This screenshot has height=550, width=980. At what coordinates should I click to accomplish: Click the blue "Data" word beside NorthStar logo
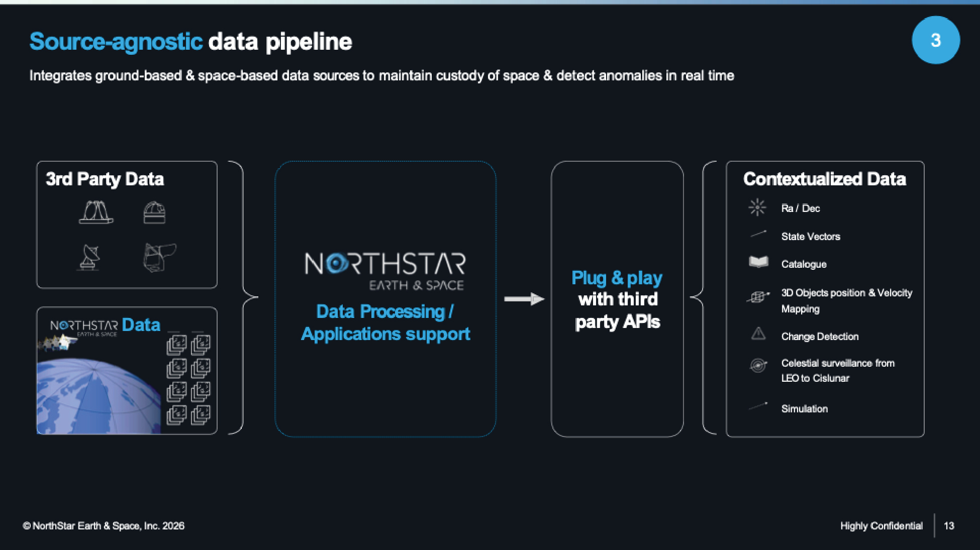pyautogui.click(x=141, y=325)
